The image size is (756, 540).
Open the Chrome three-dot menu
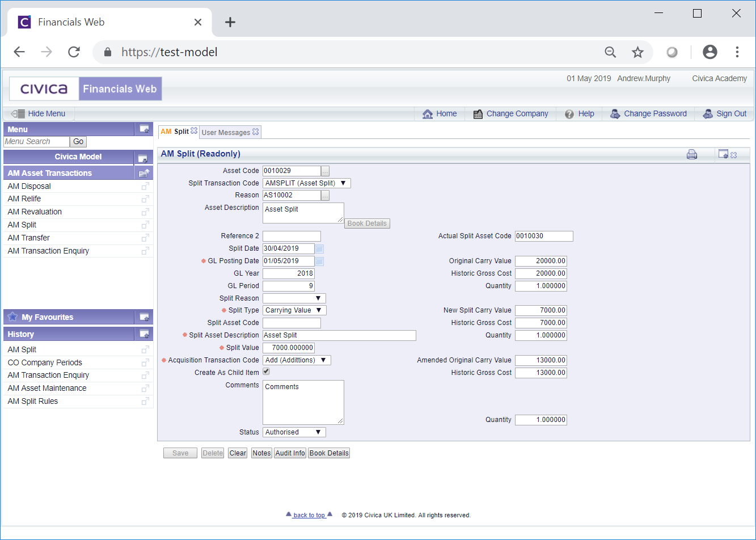[x=737, y=52]
